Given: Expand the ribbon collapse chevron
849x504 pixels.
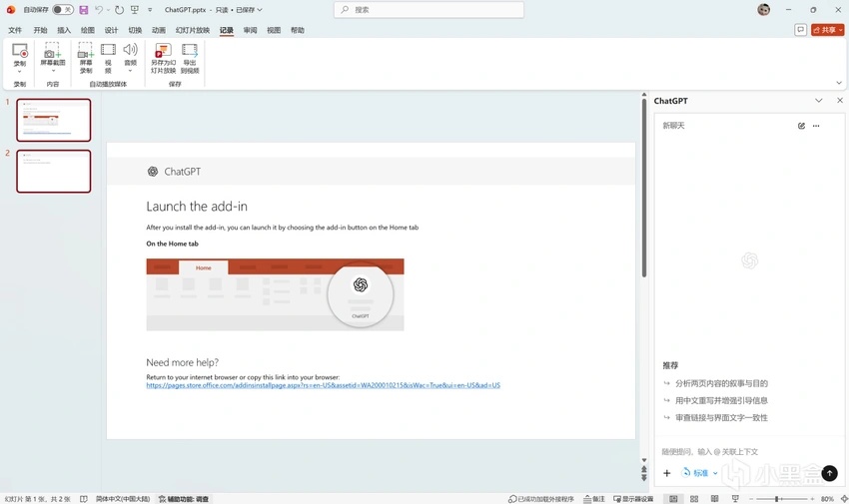Looking at the screenshot, I should [839, 83].
